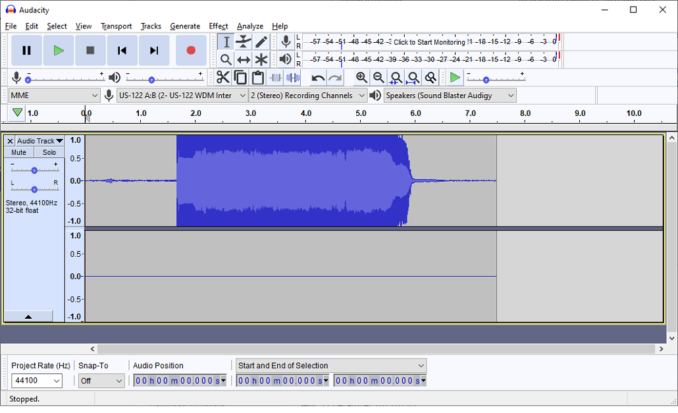678x413 pixels.
Task: Close the Audio Track with X
Action: tap(10, 141)
